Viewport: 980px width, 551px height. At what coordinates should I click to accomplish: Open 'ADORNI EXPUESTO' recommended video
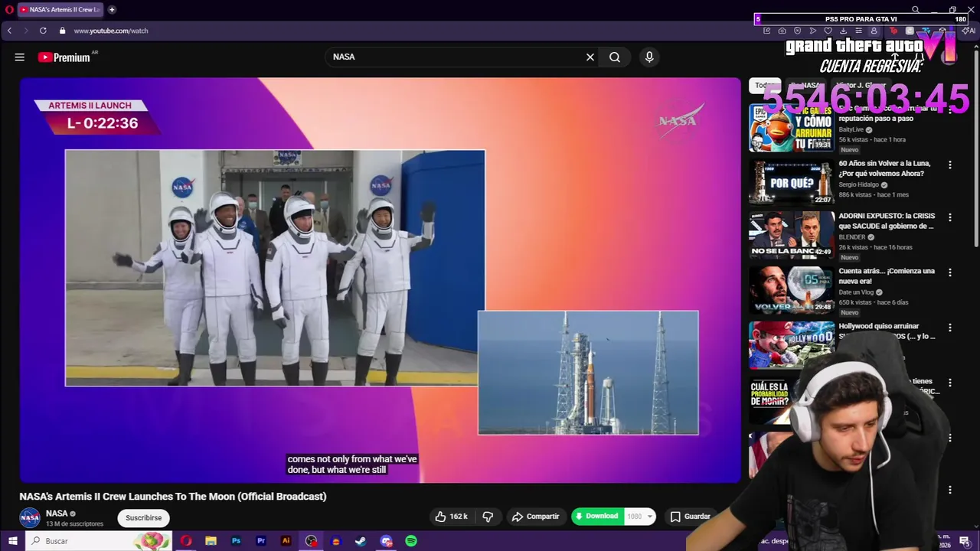click(x=886, y=221)
